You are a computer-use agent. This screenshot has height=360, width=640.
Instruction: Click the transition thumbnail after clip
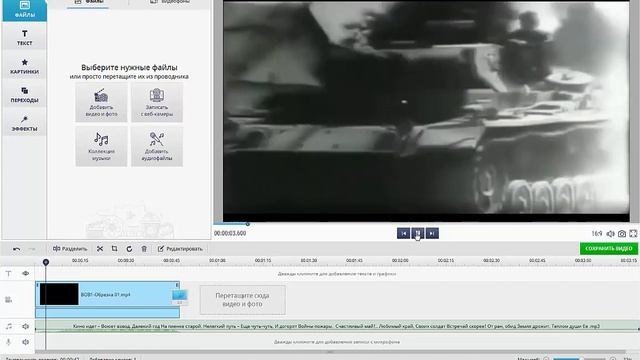[180, 296]
